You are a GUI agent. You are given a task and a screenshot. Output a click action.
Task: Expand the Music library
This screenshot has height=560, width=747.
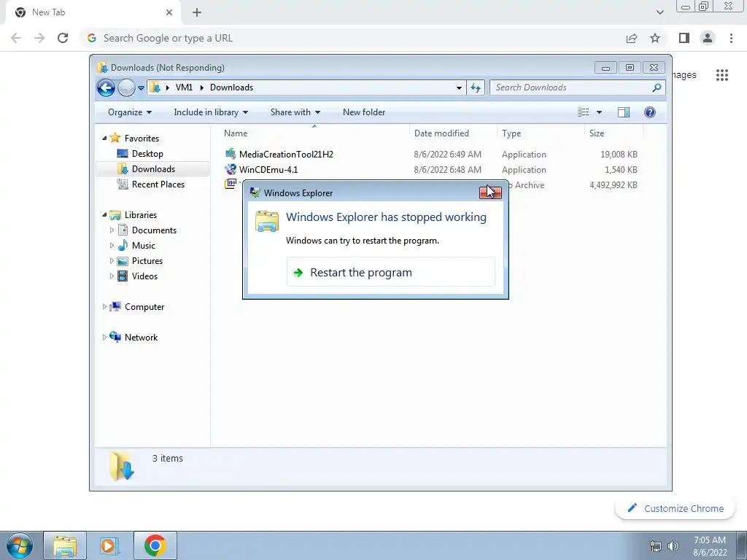point(112,245)
